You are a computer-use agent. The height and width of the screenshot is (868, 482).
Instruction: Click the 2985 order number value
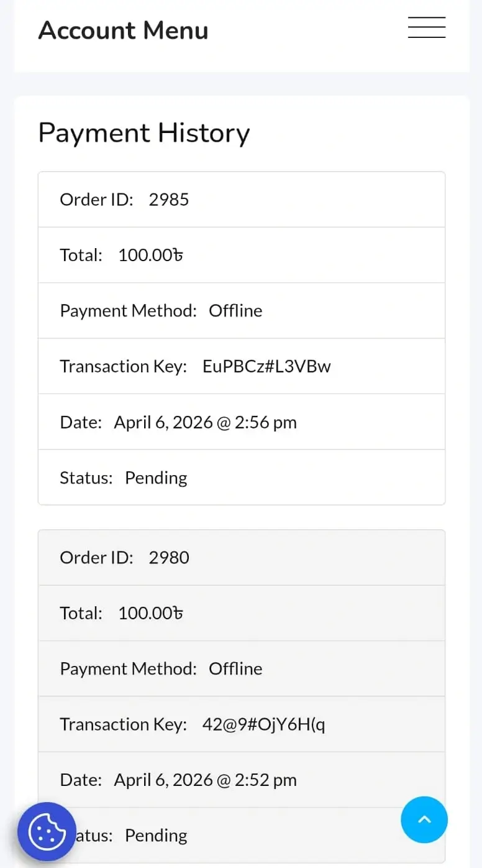169,200
